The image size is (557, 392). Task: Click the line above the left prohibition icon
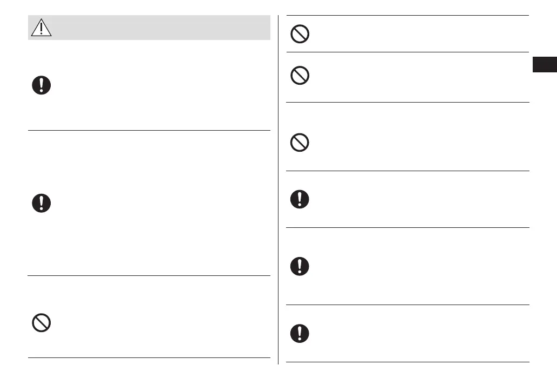(149, 276)
